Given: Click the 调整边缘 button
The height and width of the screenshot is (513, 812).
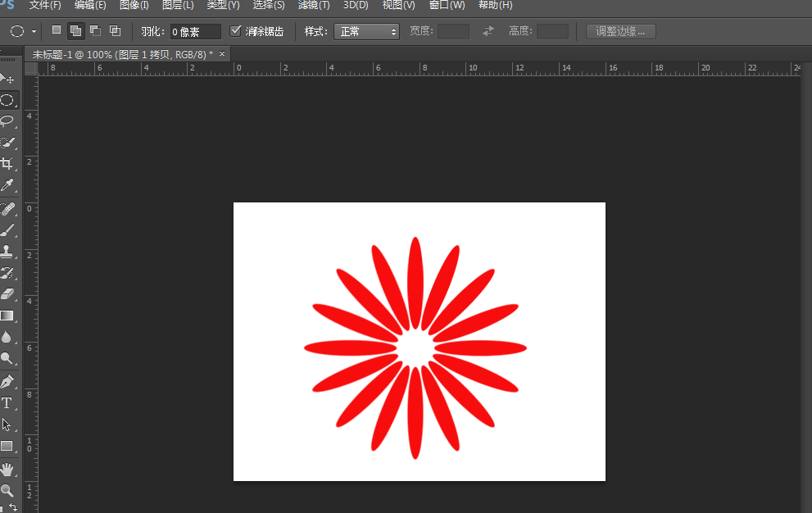Looking at the screenshot, I should pyautogui.click(x=619, y=31).
